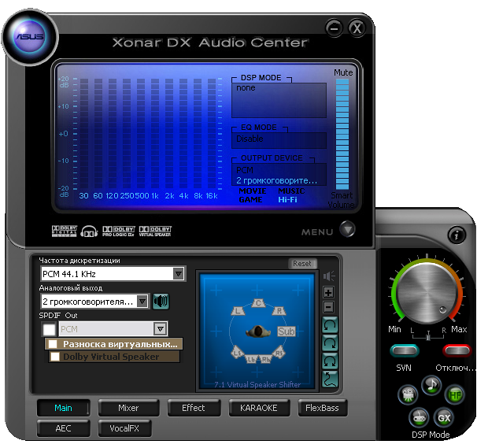477x448 pixels.
Task: Click the Dolby Pro Logic IIx logo
Action: point(119,231)
